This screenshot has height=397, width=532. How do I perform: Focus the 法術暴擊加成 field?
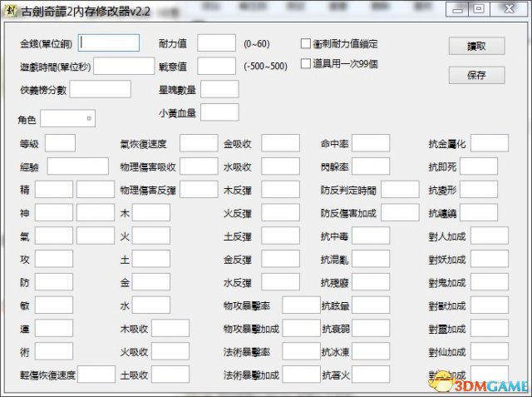[x=301, y=375]
